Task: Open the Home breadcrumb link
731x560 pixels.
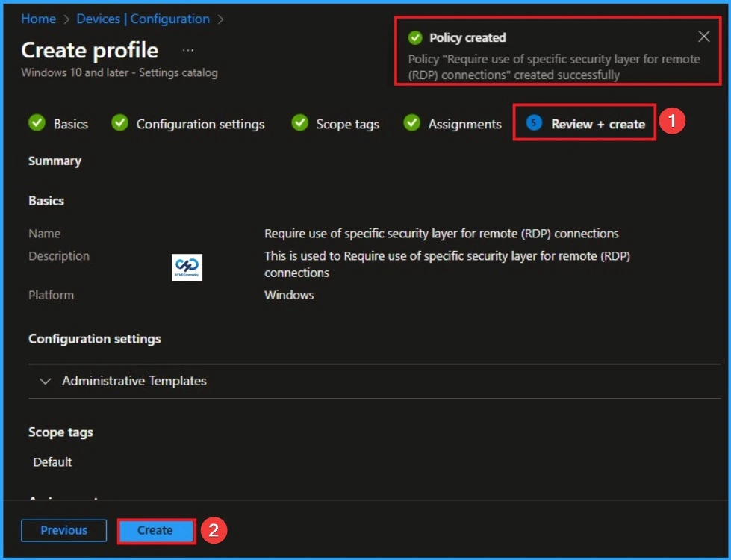Action: [x=37, y=19]
